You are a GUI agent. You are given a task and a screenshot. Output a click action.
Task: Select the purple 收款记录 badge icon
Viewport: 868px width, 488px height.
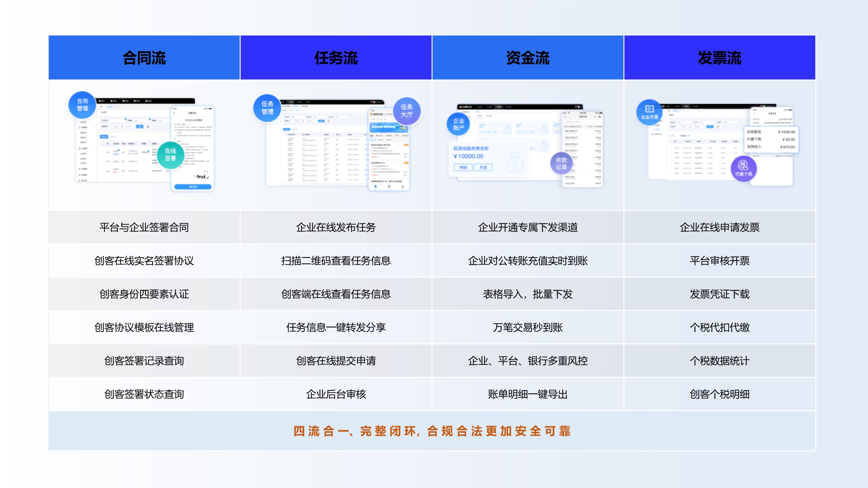(561, 163)
